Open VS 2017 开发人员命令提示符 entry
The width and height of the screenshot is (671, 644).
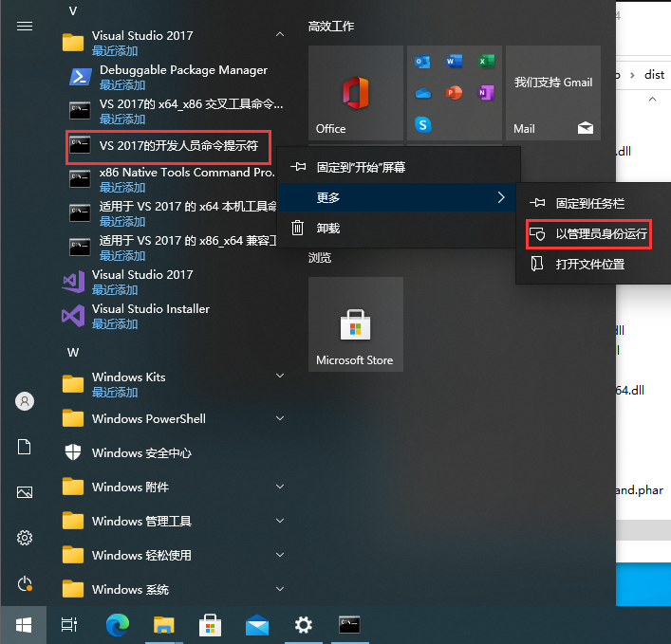(x=169, y=146)
